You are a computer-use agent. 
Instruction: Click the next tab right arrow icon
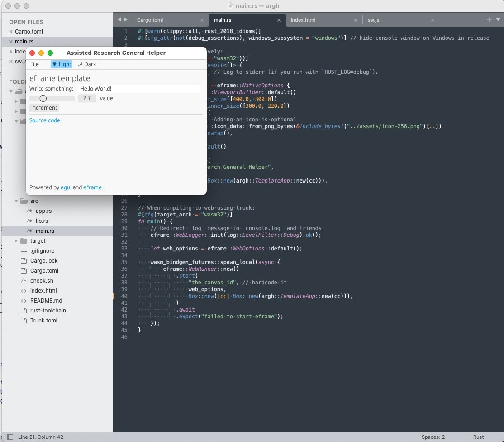(x=126, y=19)
